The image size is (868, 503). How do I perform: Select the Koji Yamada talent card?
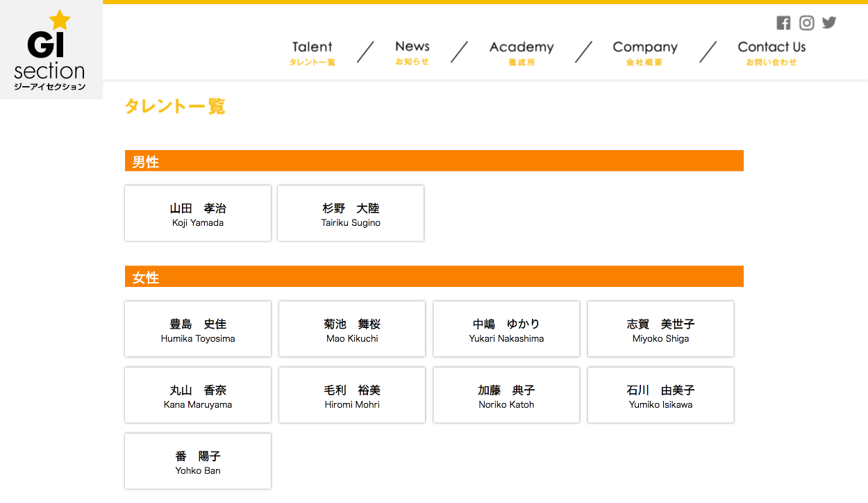198,214
